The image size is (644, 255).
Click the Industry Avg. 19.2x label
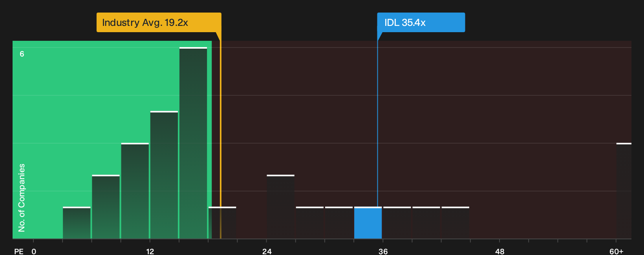[x=159, y=22]
